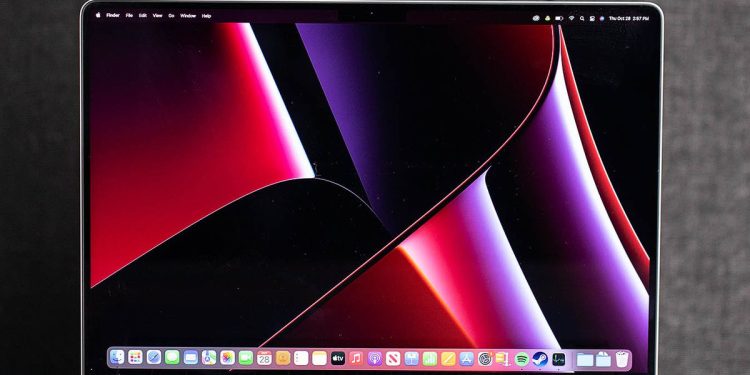The image size is (750, 375).
Task: Open the File menu
Action: pos(129,15)
